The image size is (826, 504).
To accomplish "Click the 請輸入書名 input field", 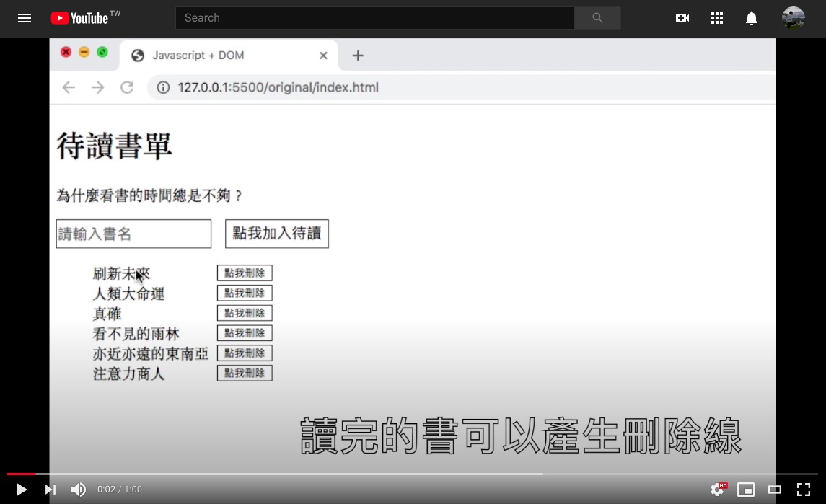I will [x=133, y=233].
